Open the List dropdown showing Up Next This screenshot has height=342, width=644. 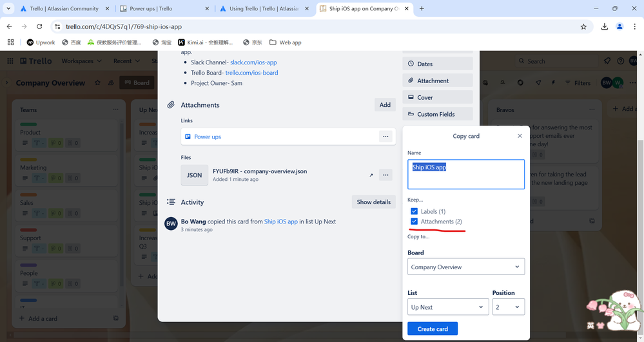pyautogui.click(x=447, y=307)
